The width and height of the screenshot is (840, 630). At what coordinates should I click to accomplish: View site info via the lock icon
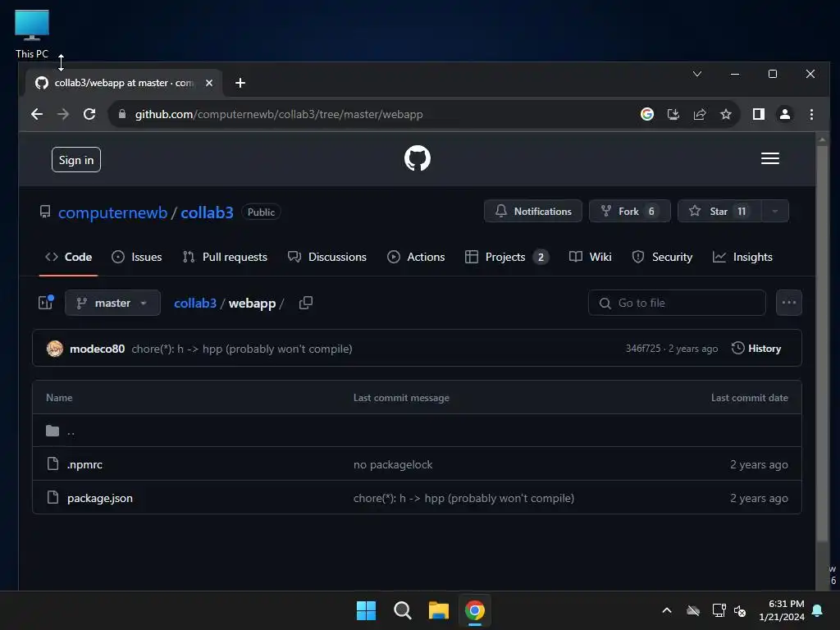click(x=122, y=114)
